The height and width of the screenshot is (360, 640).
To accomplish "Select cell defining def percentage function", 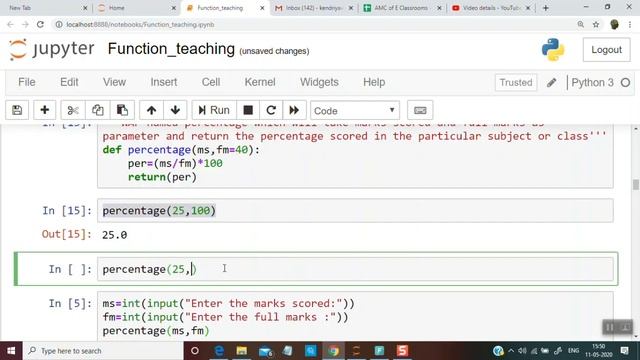I will pyautogui.click(x=355, y=156).
